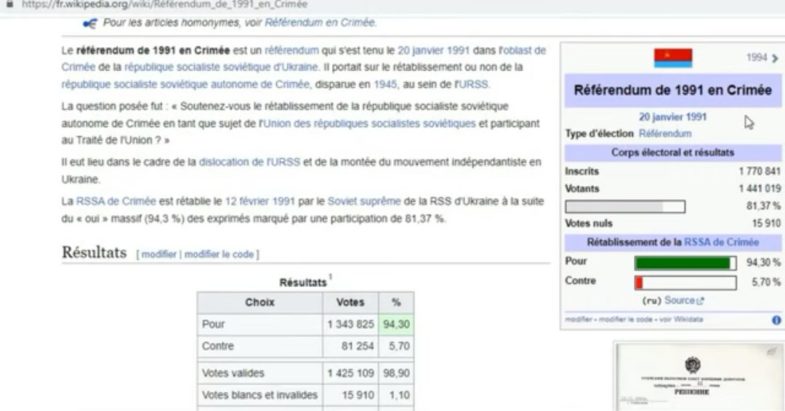Open the 'Soviet suprême' link
The image size is (785, 411).
pos(364,201)
